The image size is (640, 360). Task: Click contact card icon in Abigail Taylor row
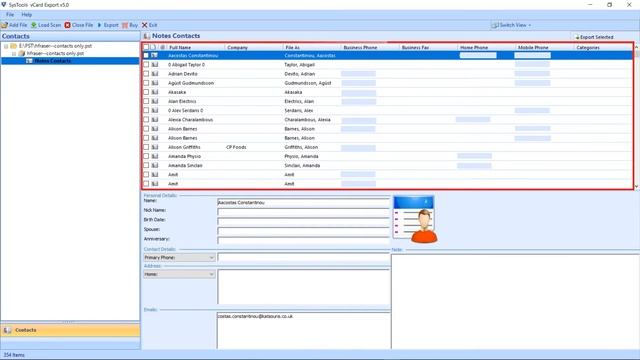[x=155, y=64]
